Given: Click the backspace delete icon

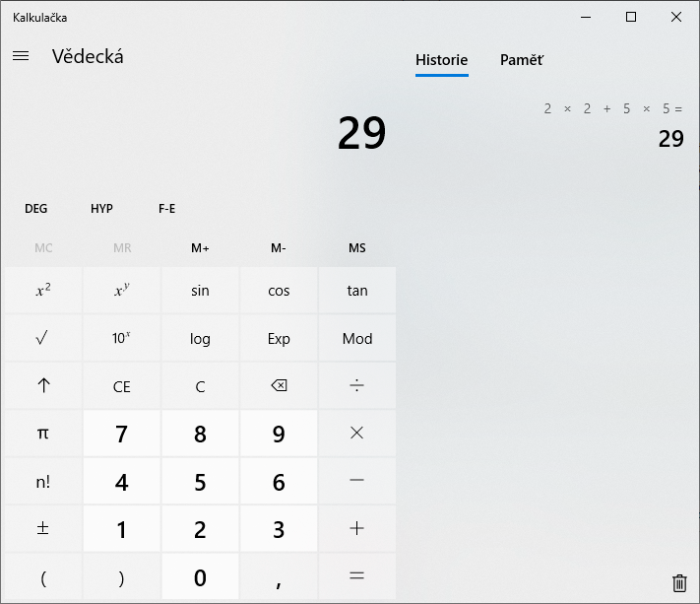Looking at the screenshot, I should click(279, 386).
